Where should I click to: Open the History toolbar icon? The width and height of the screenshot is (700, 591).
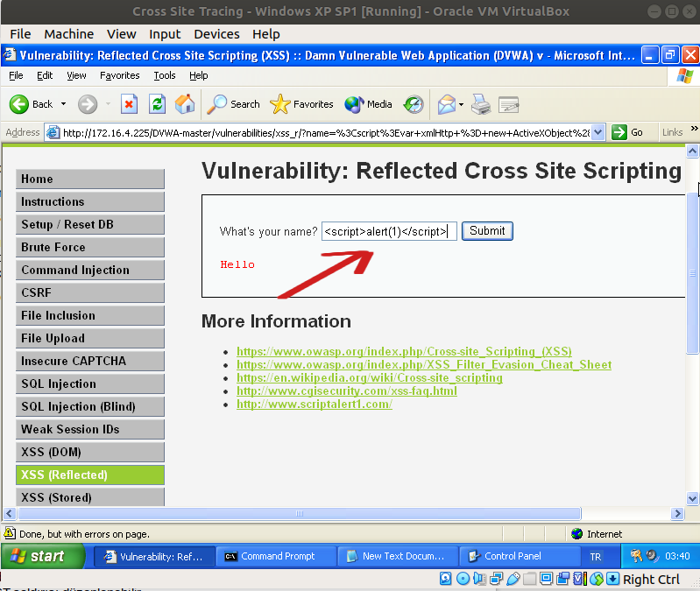414,105
